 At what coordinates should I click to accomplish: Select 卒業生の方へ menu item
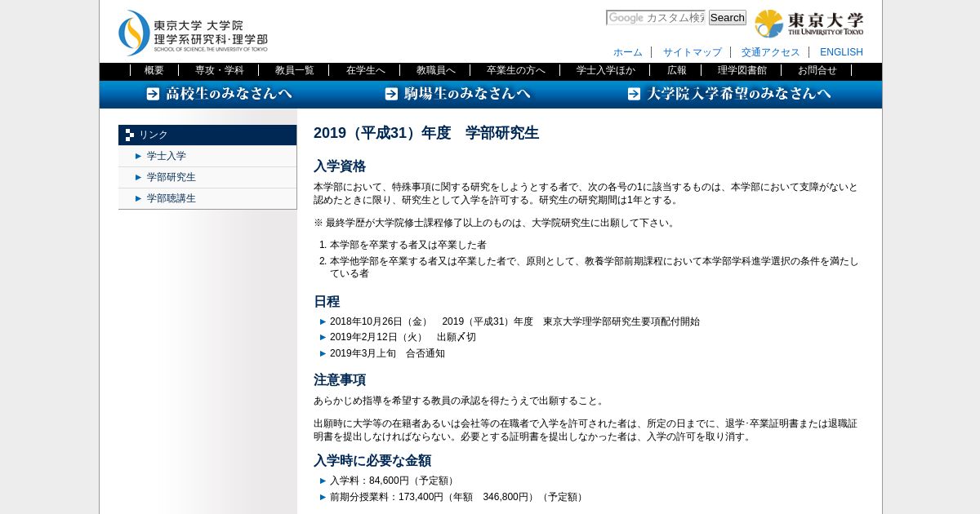pyautogui.click(x=516, y=70)
